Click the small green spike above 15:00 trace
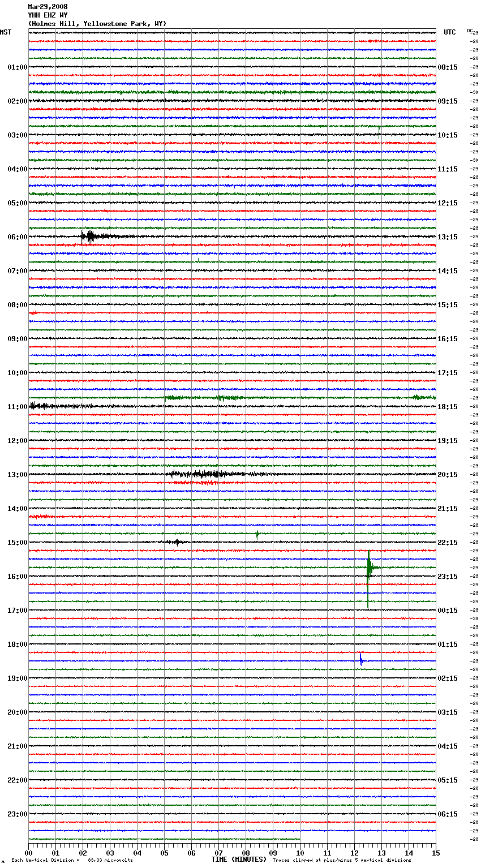This screenshot has width=481, height=868. [257, 534]
